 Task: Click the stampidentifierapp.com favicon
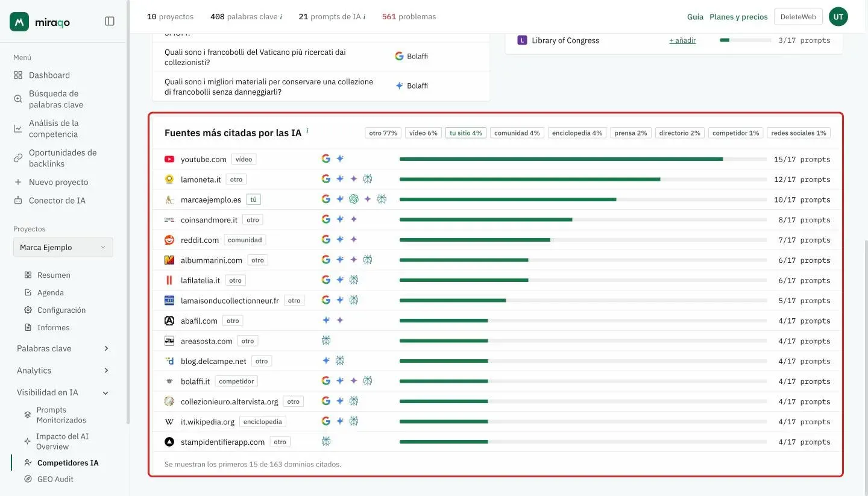pyautogui.click(x=169, y=442)
